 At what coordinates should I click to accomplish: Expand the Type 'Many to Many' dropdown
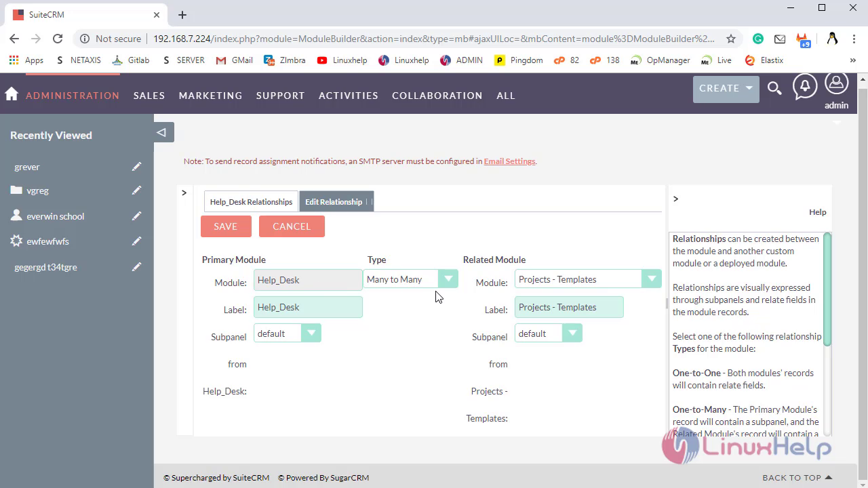(410, 279)
